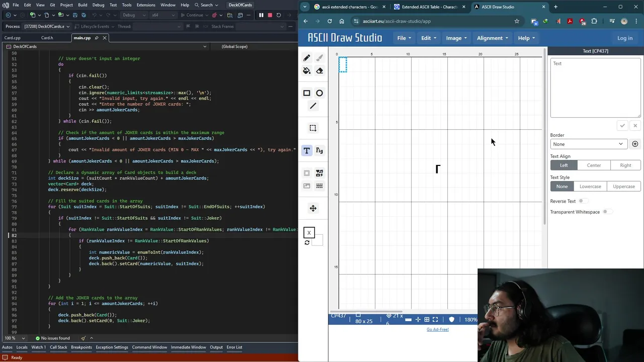Viewport: 644px width, 362px height.
Task: Click the Log in button
Action: [x=625, y=38]
